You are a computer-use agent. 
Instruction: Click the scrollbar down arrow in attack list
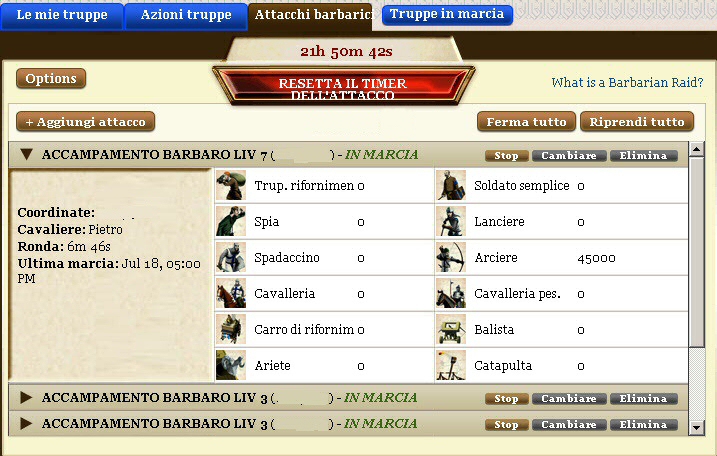point(696,428)
